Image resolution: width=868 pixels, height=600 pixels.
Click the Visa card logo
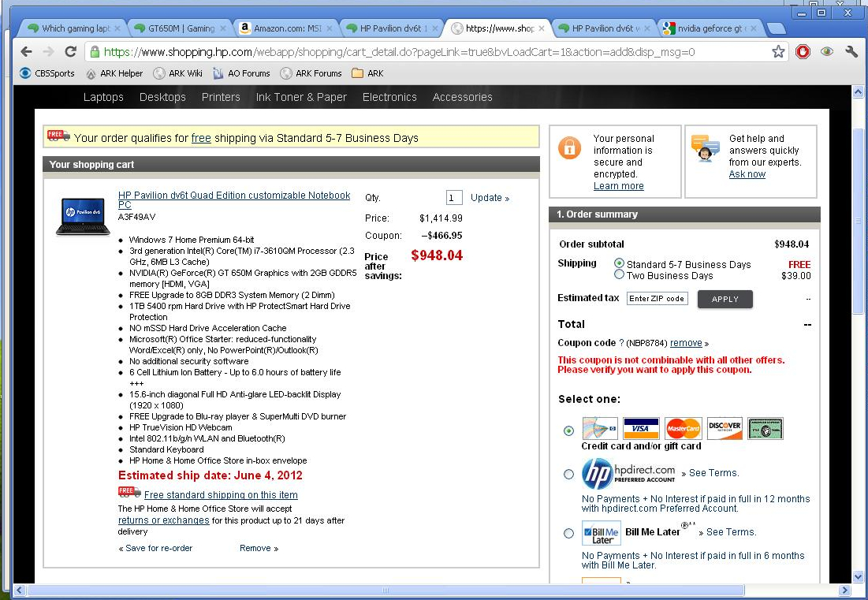[x=641, y=428]
